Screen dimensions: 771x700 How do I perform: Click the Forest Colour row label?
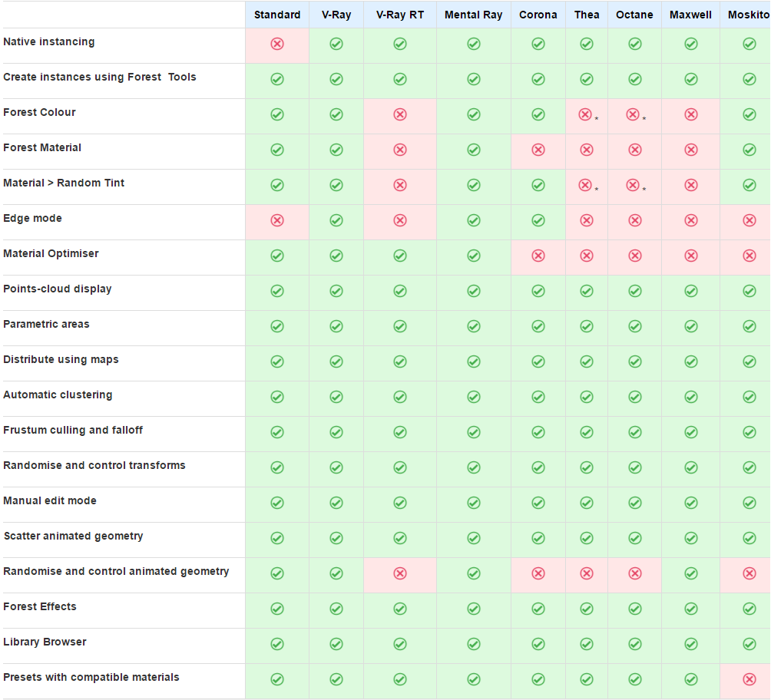click(39, 112)
